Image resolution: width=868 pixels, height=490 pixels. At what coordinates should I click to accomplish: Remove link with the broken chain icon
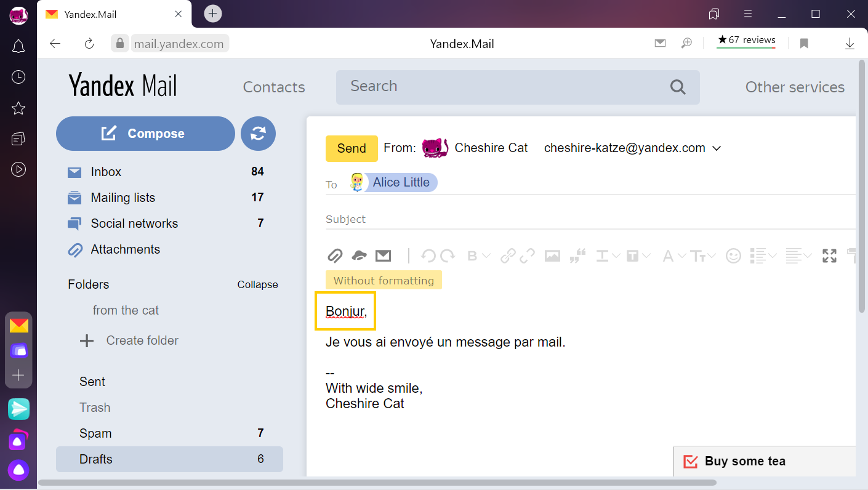click(x=527, y=255)
